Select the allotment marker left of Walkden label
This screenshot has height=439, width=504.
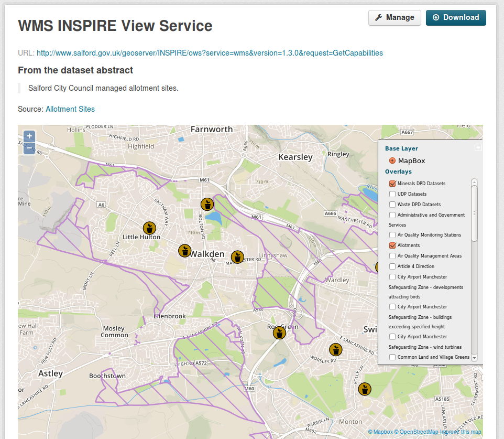pos(184,251)
